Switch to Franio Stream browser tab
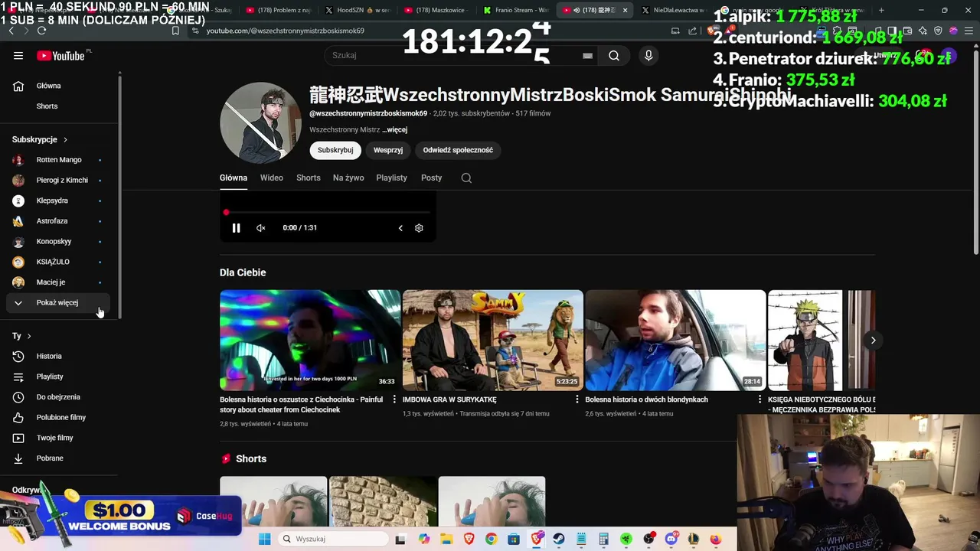This screenshot has width=980, height=551. 515,10
